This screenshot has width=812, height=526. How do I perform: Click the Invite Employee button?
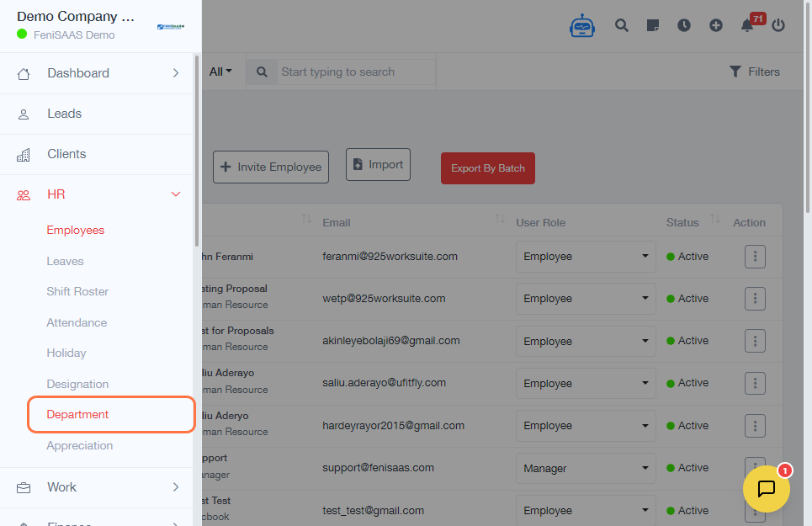click(x=270, y=167)
